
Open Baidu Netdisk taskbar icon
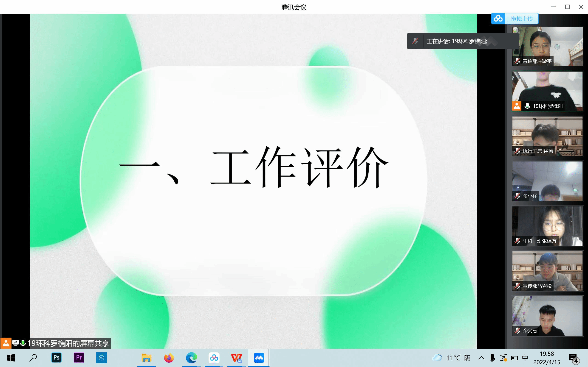[214, 358]
